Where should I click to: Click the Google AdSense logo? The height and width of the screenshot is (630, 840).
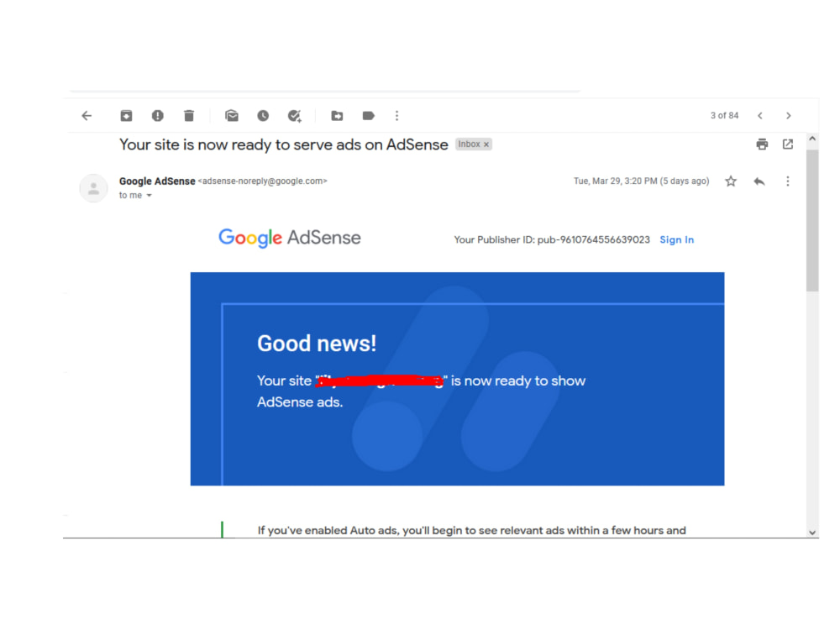[x=289, y=238]
